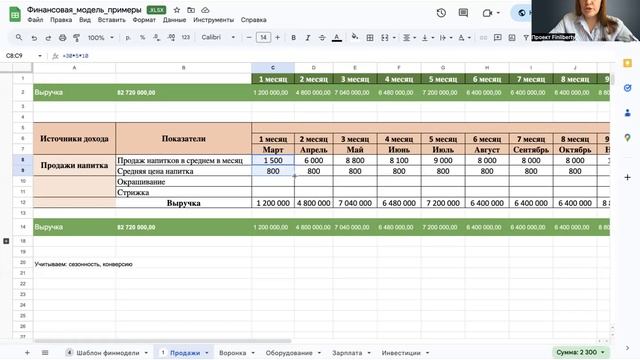
Task: Check the cloud save status icon
Action: click(205, 10)
